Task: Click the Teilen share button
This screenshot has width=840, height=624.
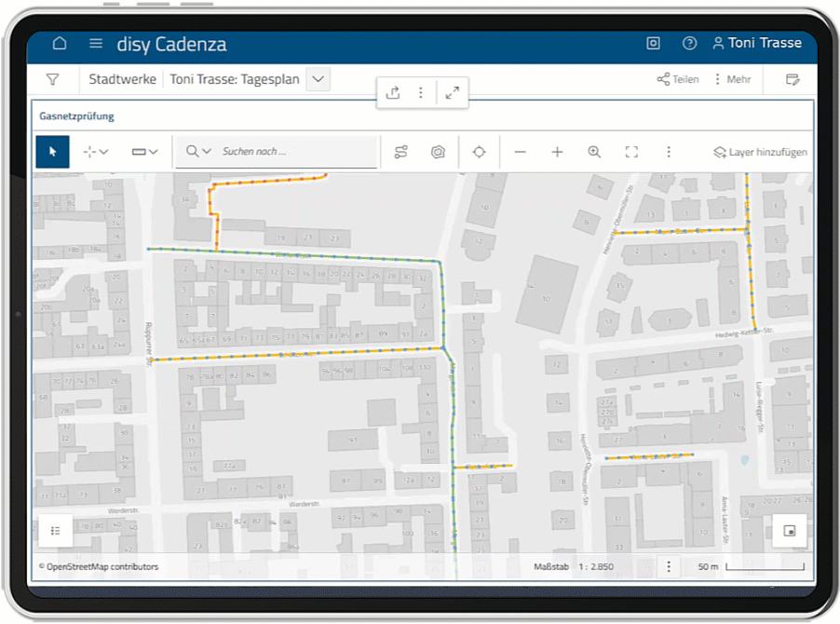Action: coord(678,79)
